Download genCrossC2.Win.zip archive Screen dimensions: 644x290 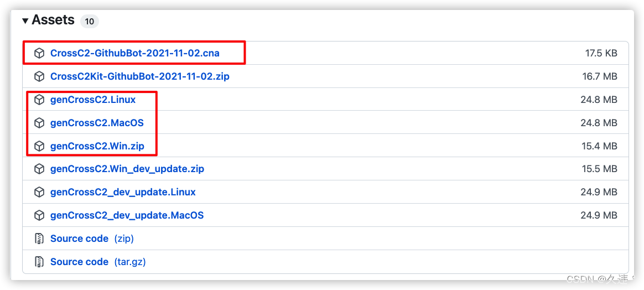[x=97, y=146]
